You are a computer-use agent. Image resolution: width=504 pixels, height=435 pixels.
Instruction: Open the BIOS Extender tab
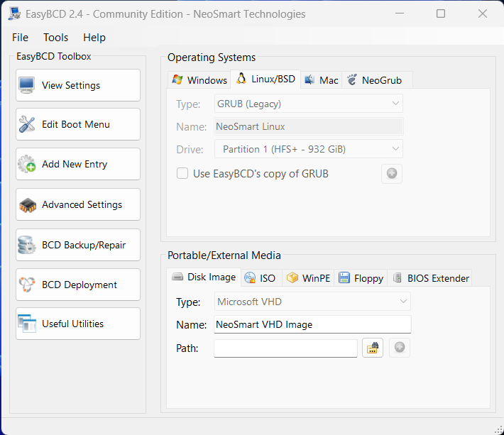click(x=430, y=278)
